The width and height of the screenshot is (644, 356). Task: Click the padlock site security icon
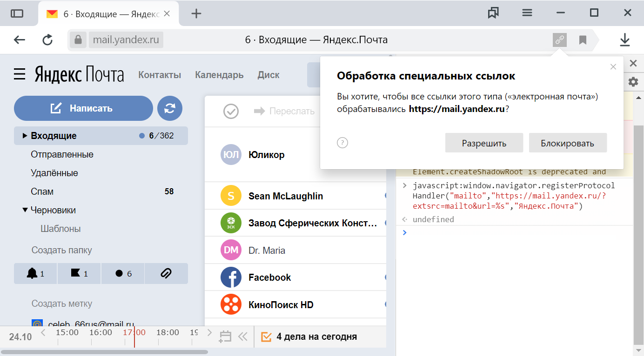(x=78, y=40)
